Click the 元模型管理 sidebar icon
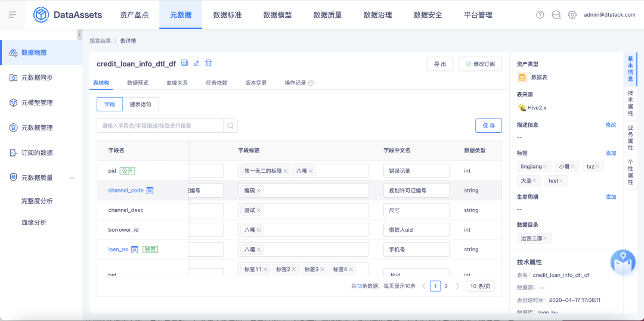The height and width of the screenshot is (321, 644). (13, 102)
